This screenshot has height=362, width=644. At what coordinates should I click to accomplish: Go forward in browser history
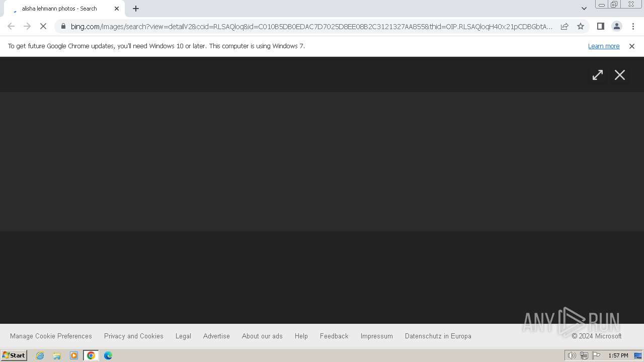coord(27,26)
